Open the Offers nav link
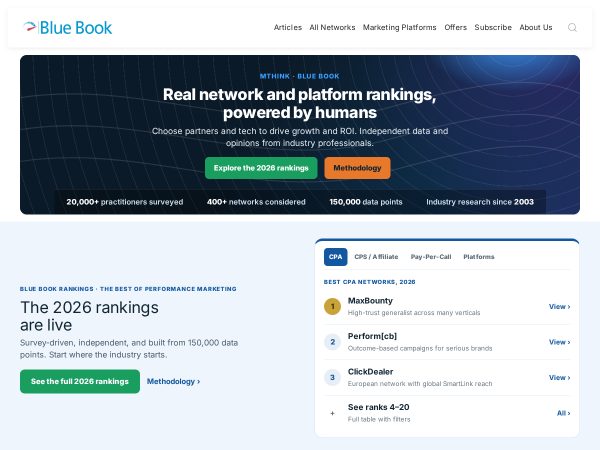The image size is (600, 450). tap(455, 28)
